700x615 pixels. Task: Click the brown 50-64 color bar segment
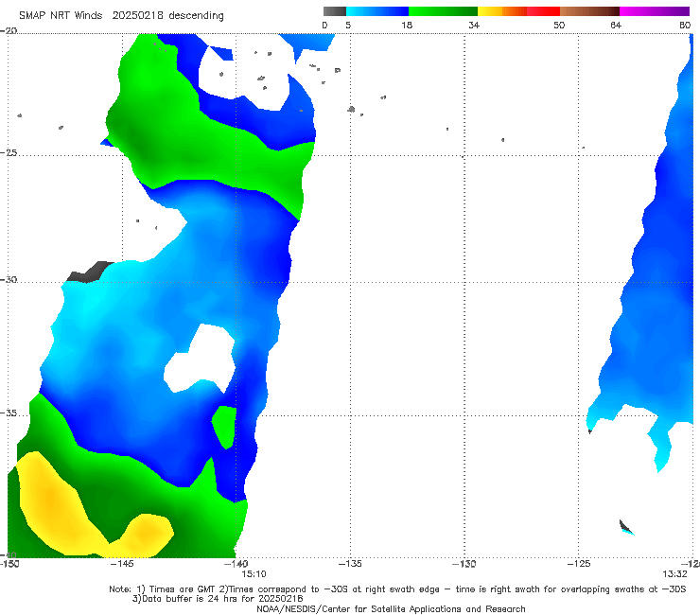pos(589,11)
